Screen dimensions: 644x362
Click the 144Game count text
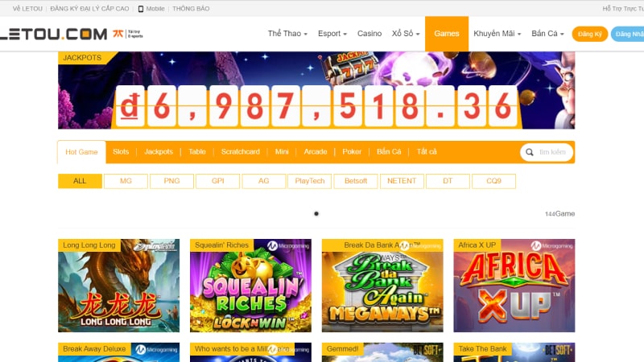coord(559,214)
